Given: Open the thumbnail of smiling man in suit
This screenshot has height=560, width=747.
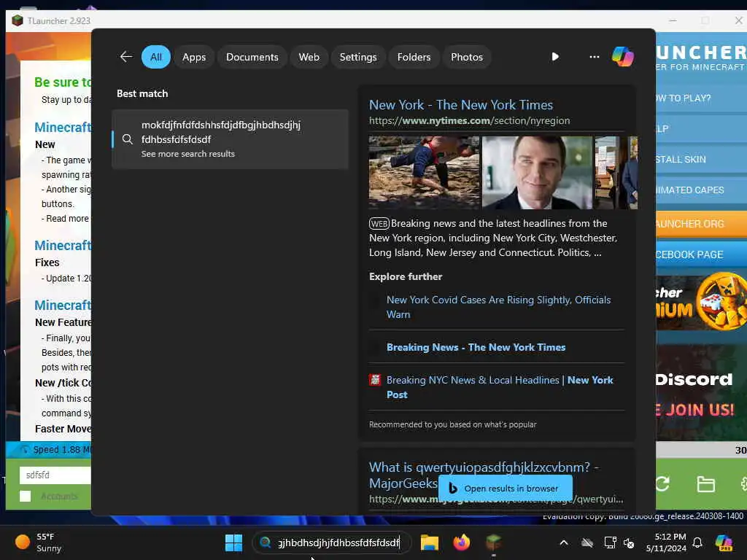Looking at the screenshot, I should click(x=537, y=172).
